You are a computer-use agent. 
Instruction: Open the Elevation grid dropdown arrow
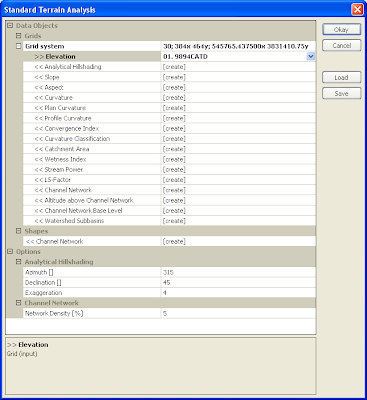point(311,56)
